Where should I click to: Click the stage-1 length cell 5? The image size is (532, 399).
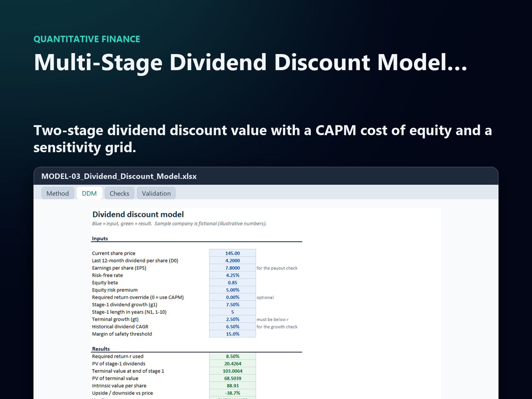click(x=233, y=312)
